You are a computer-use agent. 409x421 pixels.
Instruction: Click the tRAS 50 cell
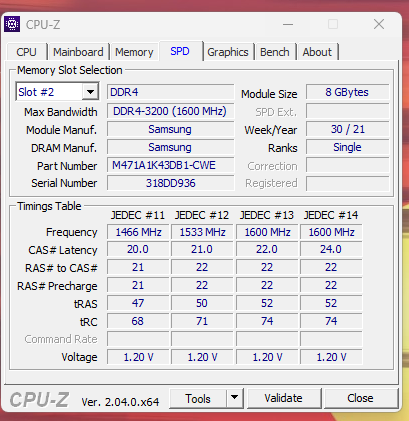click(x=202, y=303)
